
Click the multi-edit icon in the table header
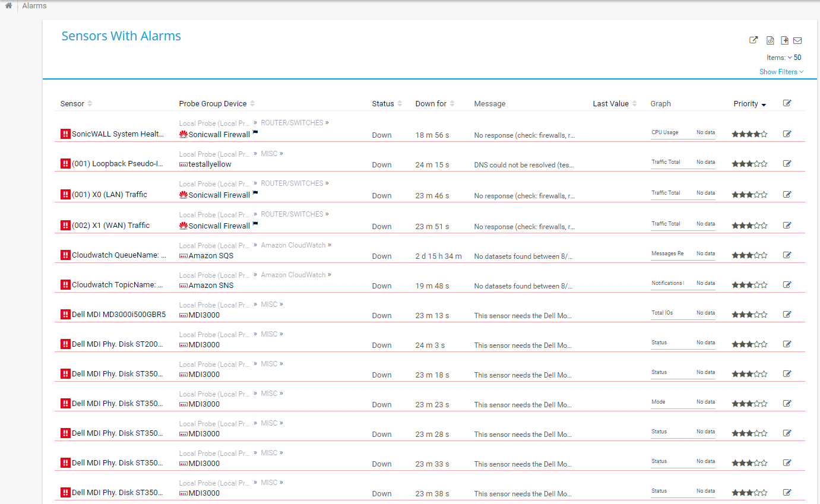coord(787,103)
